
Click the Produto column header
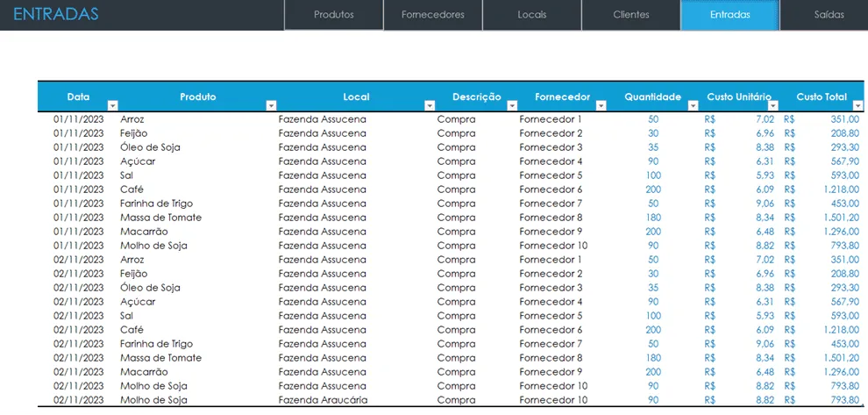(x=197, y=97)
